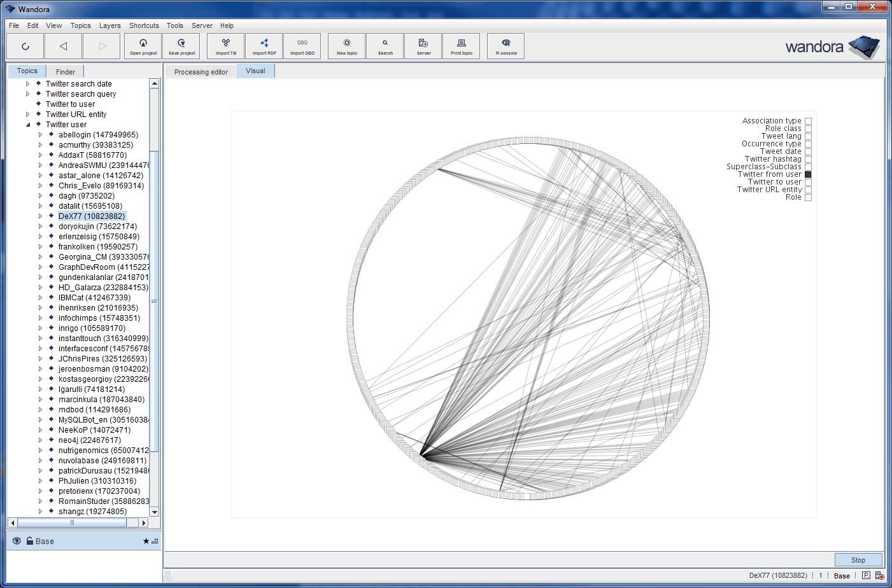
Task: Click the Import OBO icon
Action: tap(302, 46)
